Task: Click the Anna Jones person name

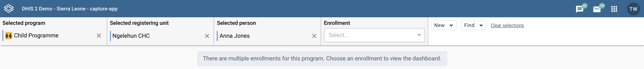Action: click(x=234, y=36)
